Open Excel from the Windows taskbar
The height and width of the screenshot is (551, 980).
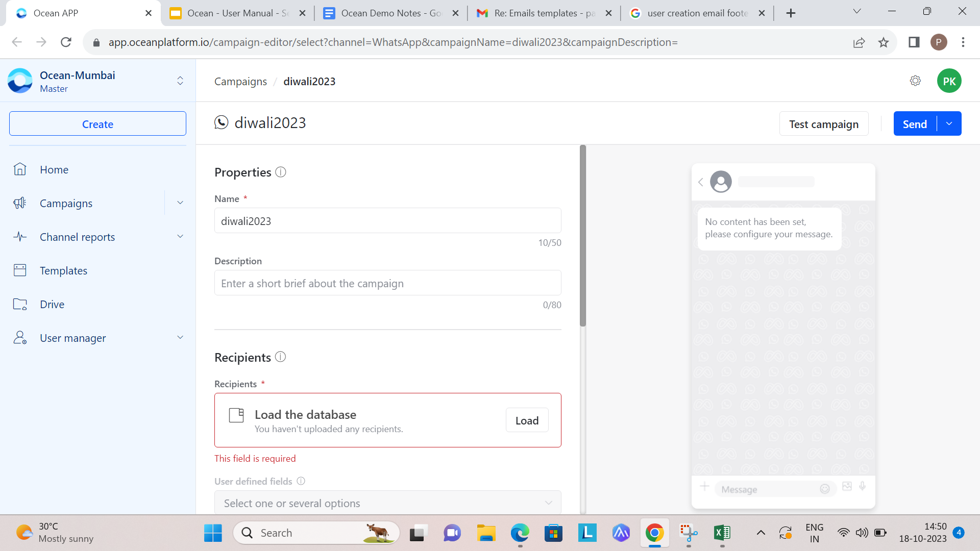coord(722,533)
